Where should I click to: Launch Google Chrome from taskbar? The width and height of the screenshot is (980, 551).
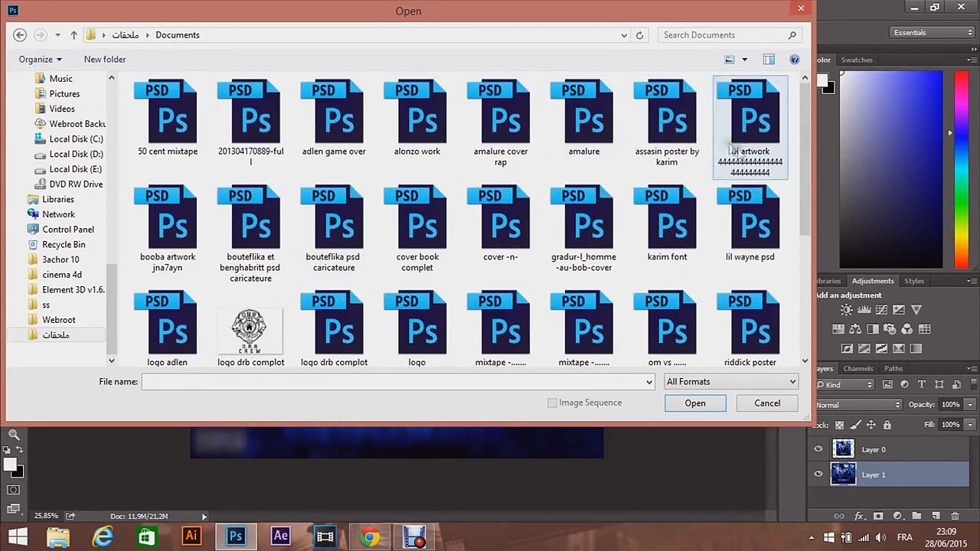tap(370, 536)
